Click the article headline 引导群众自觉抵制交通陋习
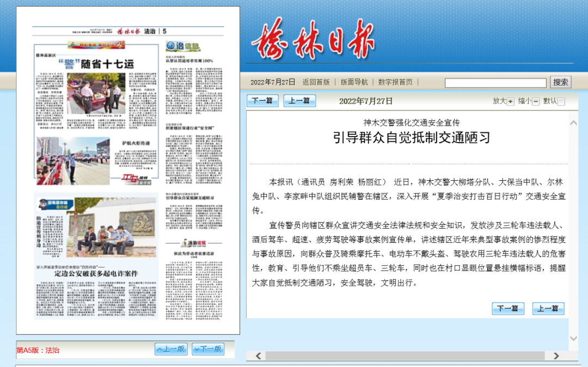This screenshot has width=588, height=367. pos(412,138)
